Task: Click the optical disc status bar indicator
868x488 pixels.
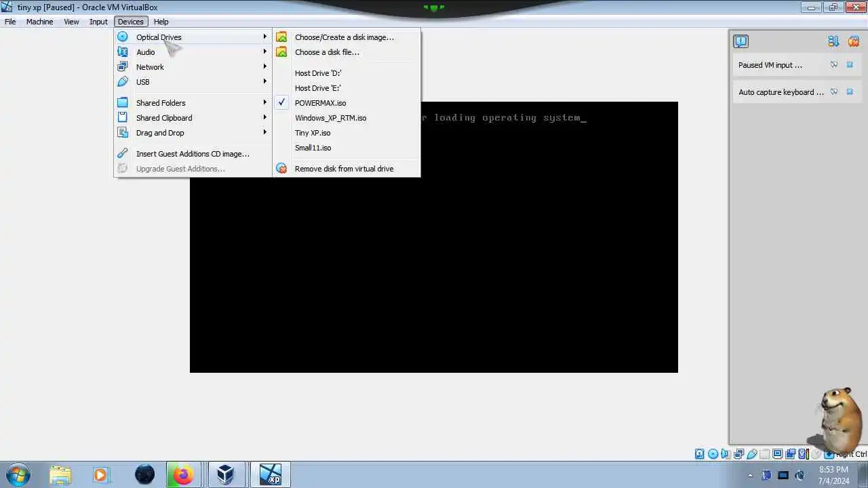Action: click(x=713, y=454)
